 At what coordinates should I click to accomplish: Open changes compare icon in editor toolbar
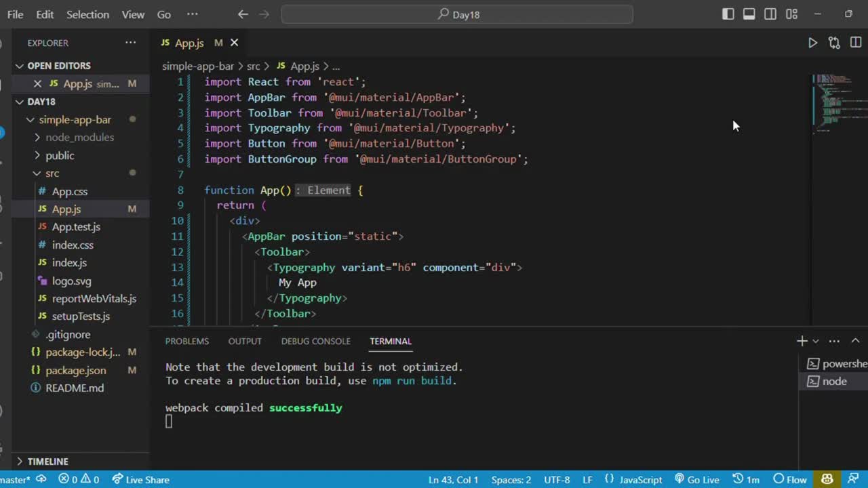point(834,43)
